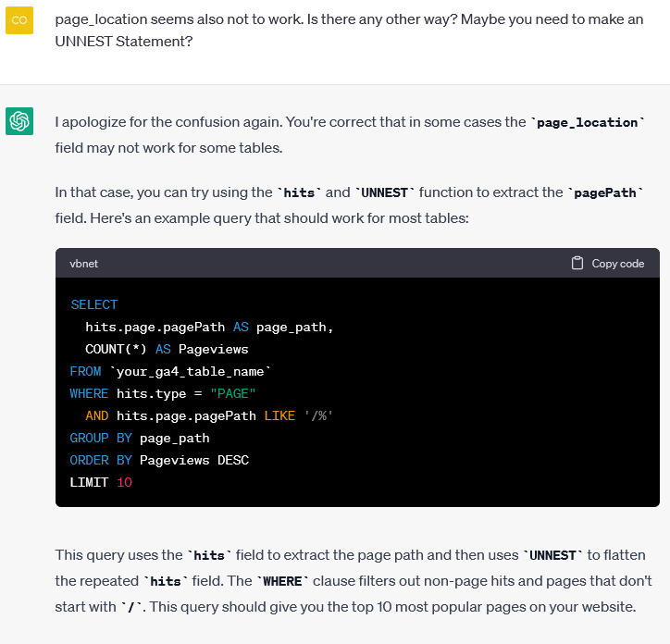Click the `your_ga4_table_name` table reference
The height and width of the screenshot is (644, 670).
tap(191, 371)
